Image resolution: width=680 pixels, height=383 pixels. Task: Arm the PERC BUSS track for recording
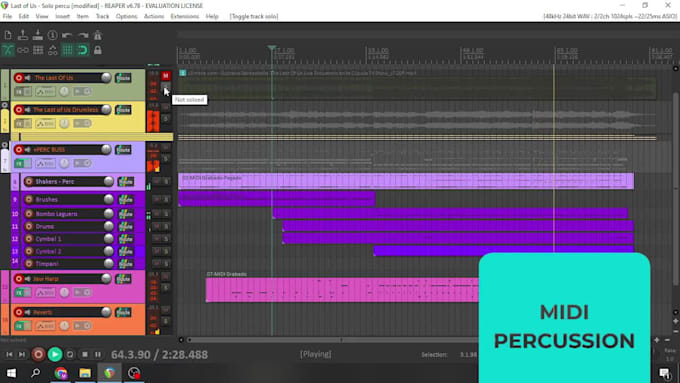pos(19,150)
